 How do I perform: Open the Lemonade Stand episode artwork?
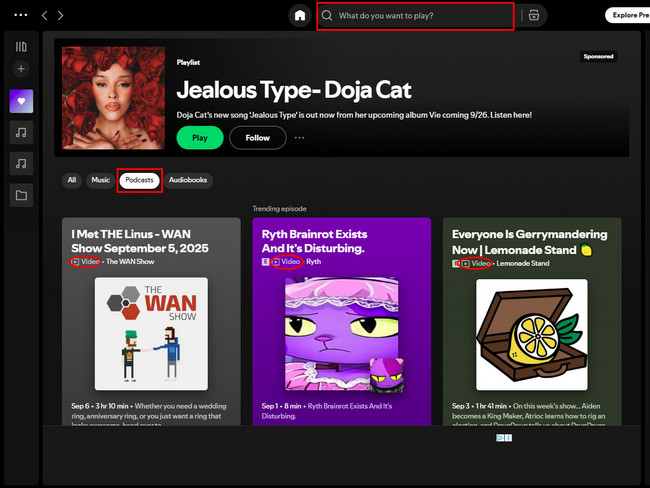click(531, 333)
